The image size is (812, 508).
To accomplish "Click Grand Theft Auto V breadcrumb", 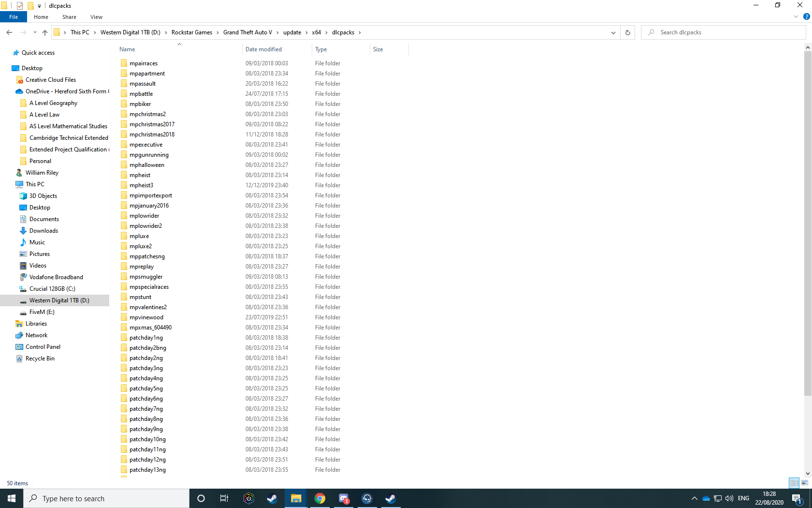I will tap(247, 32).
